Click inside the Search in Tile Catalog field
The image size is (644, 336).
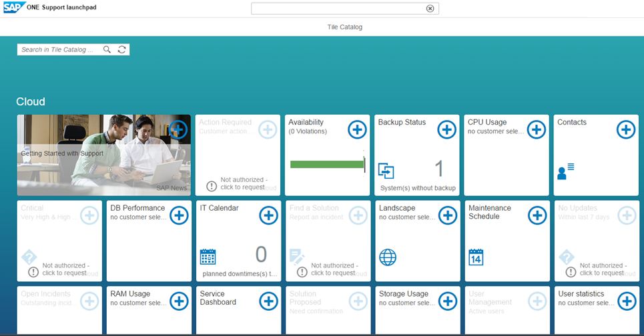tap(59, 49)
